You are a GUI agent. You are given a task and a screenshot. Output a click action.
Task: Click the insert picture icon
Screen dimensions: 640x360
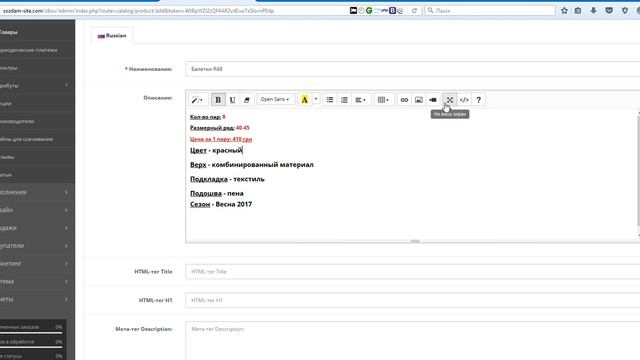419,100
